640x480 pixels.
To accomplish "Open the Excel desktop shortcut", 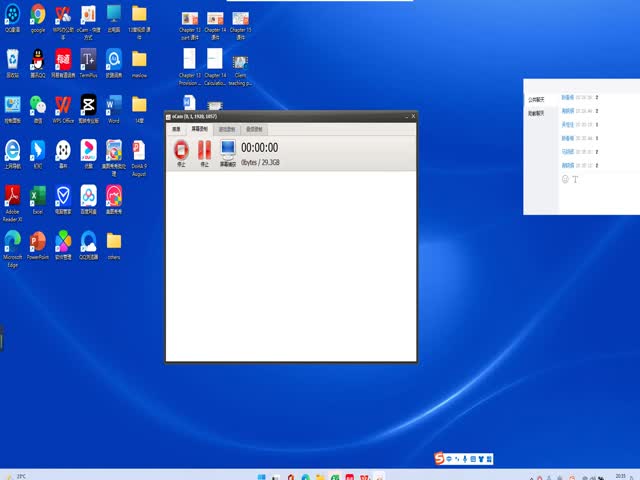I will (x=38, y=197).
